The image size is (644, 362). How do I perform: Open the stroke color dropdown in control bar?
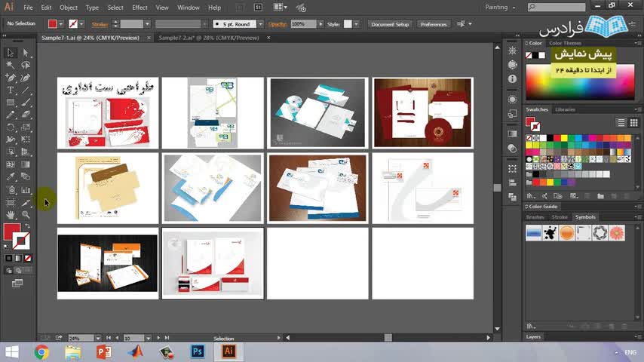click(x=81, y=24)
